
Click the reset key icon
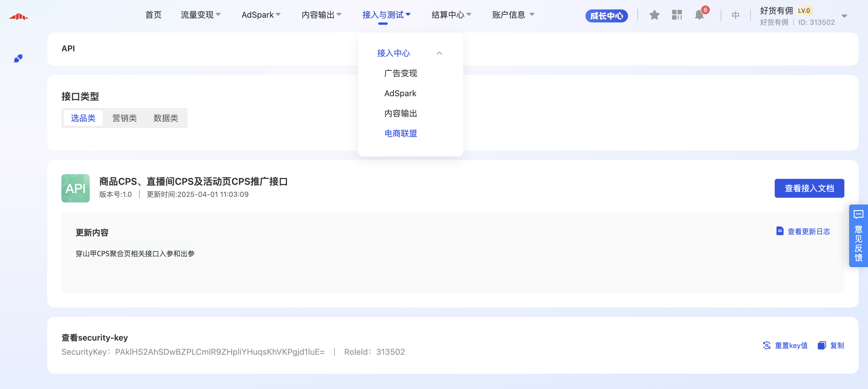click(766, 345)
